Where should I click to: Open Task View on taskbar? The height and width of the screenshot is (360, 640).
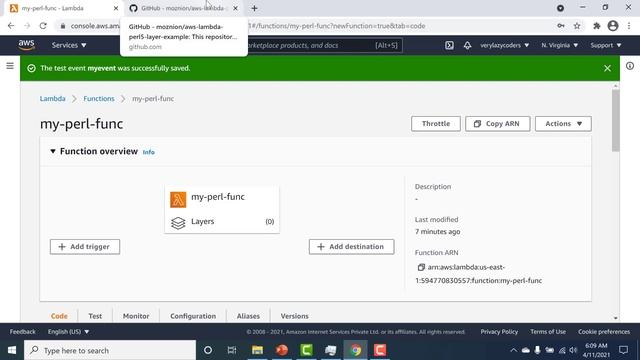click(232, 350)
